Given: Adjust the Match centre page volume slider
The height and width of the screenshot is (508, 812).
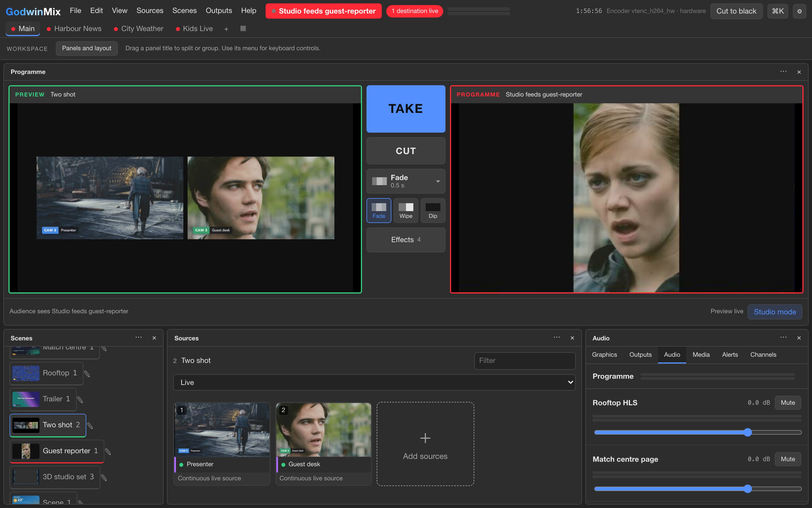Looking at the screenshot, I should point(698,489).
